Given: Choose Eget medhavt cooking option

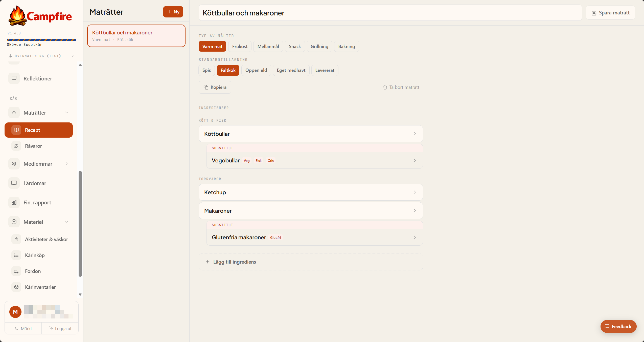Looking at the screenshot, I should coord(291,70).
